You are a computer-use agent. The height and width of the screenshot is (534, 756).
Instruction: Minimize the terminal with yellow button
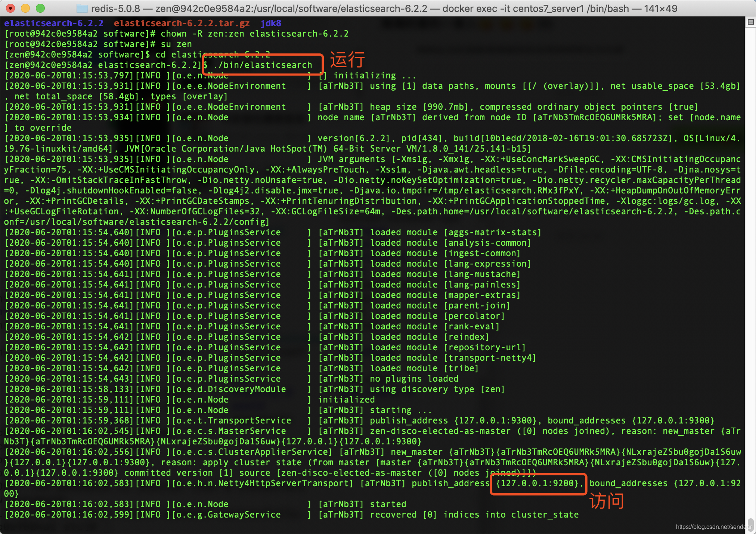25,8
